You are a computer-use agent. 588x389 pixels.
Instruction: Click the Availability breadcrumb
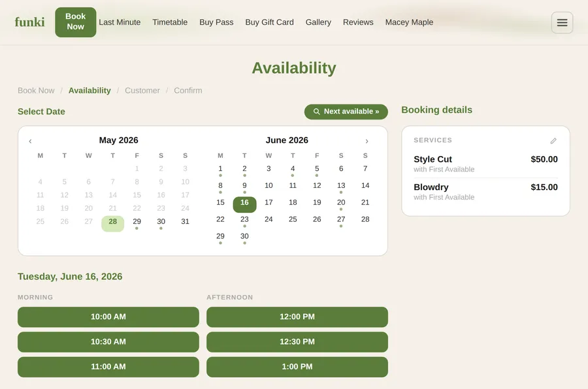pos(90,90)
